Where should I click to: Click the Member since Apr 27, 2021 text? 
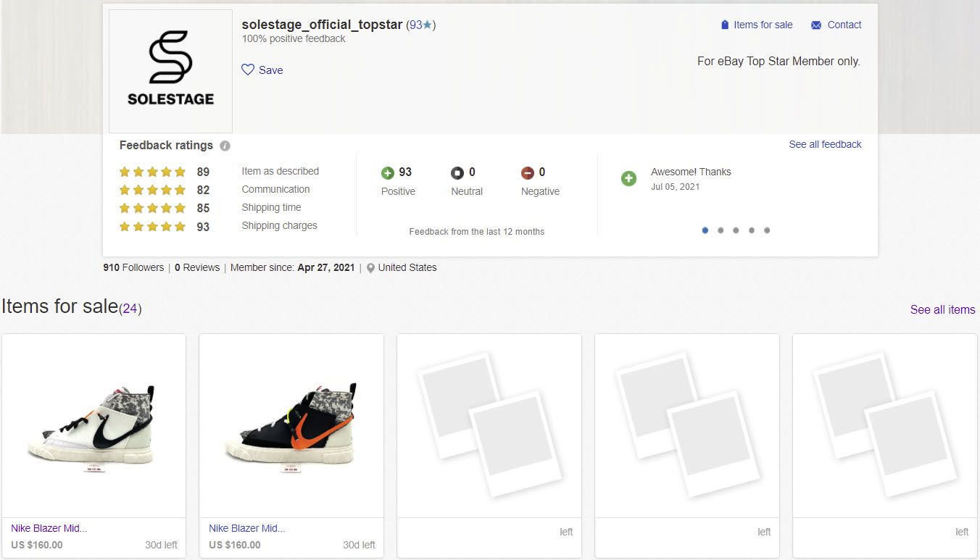(293, 267)
